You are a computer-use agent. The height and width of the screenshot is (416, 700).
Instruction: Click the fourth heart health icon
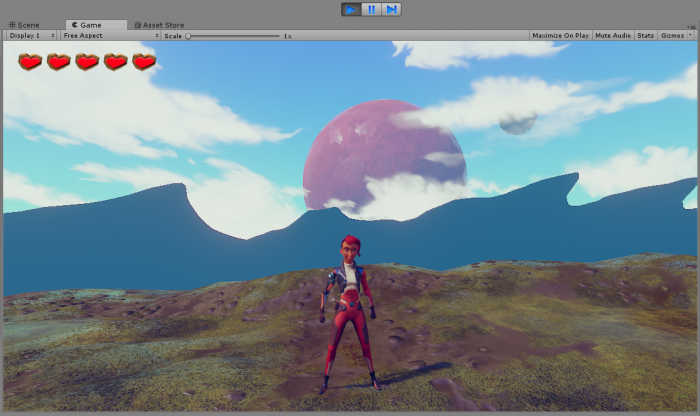coord(116,62)
